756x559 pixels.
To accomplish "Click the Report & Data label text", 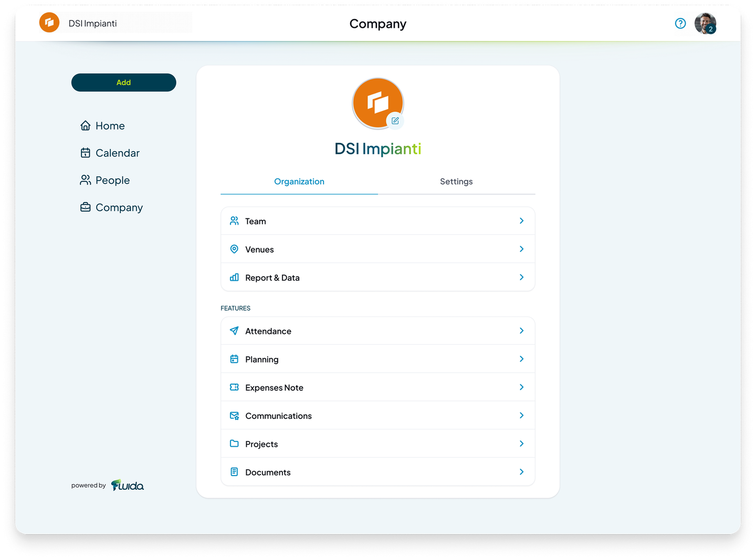I will pos(272,278).
